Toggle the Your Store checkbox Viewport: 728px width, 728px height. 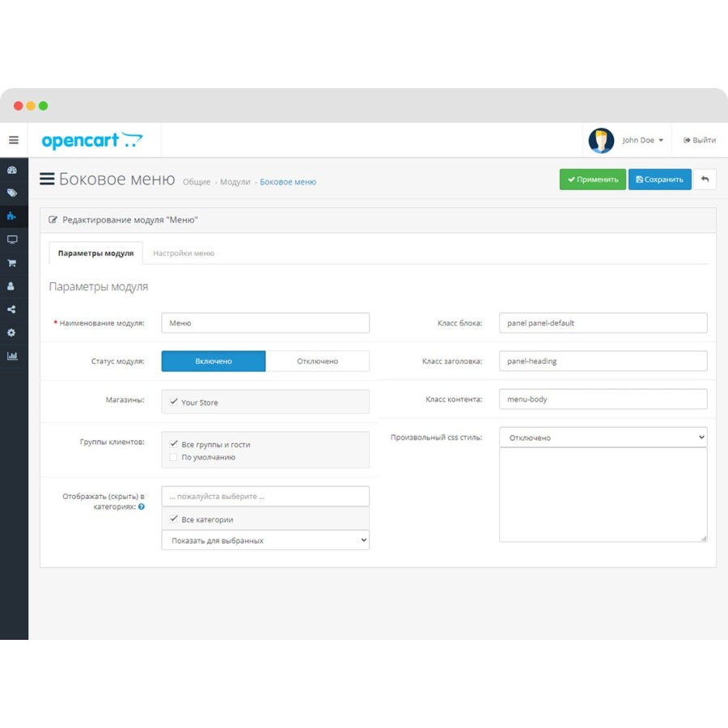[174, 401]
